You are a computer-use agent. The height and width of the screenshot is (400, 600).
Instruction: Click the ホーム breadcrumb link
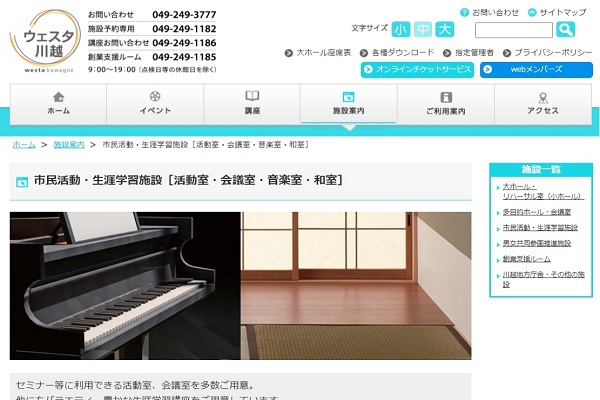click(x=24, y=145)
